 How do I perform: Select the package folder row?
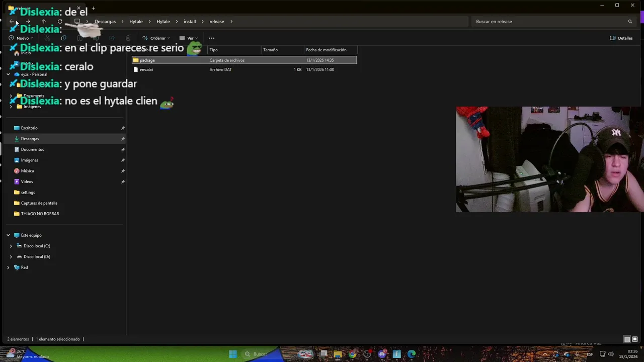click(244, 60)
